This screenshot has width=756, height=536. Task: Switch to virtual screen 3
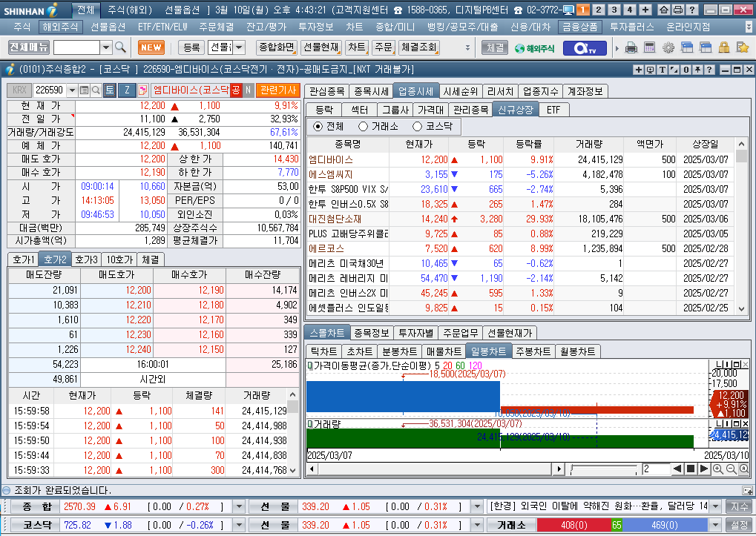pos(614,10)
